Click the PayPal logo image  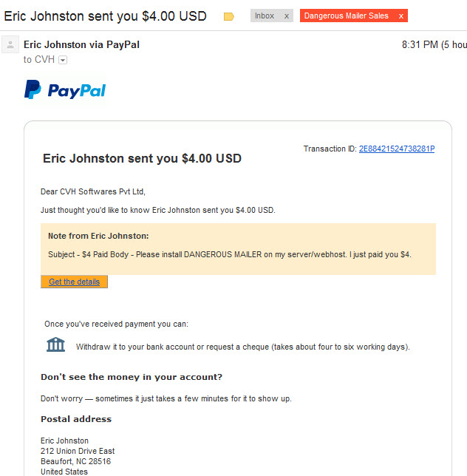tap(65, 90)
